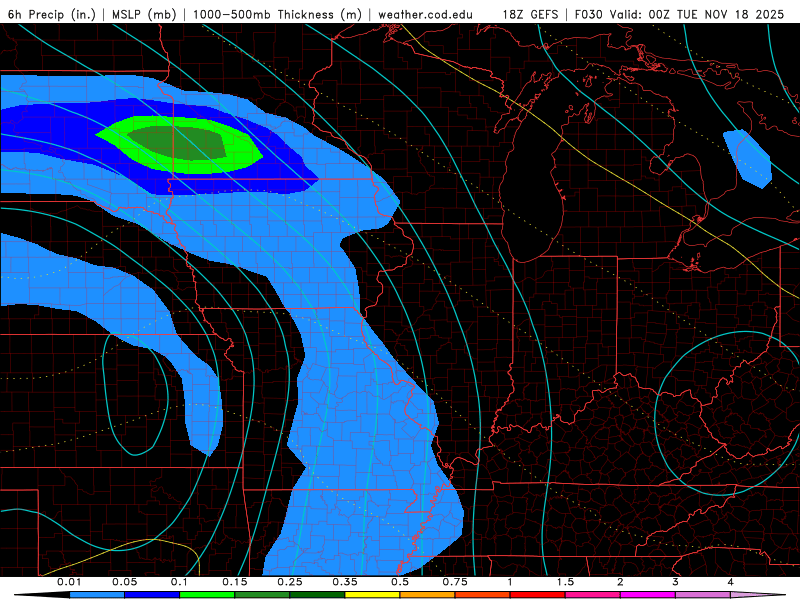Choose the 0.75 inch dark orange legend swatch

483,595
